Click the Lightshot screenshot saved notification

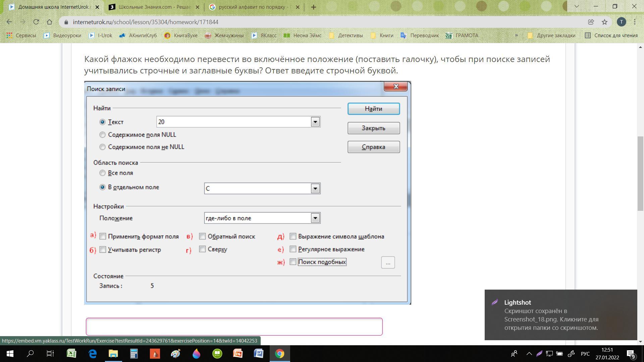tap(560, 315)
